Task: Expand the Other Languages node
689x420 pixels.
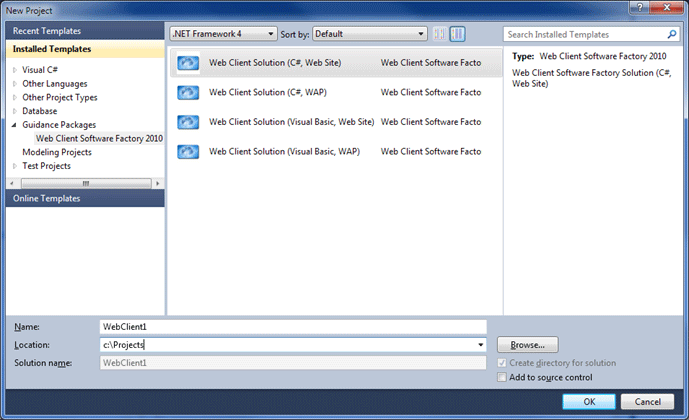Action: pos(15,83)
